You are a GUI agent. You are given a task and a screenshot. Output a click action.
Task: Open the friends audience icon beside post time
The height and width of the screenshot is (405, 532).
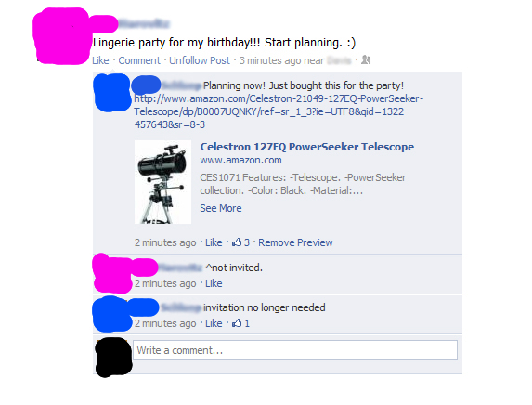(366, 60)
